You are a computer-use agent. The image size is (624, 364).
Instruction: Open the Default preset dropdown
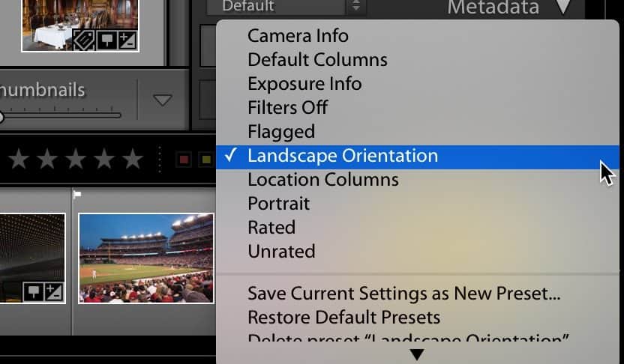coord(286,6)
